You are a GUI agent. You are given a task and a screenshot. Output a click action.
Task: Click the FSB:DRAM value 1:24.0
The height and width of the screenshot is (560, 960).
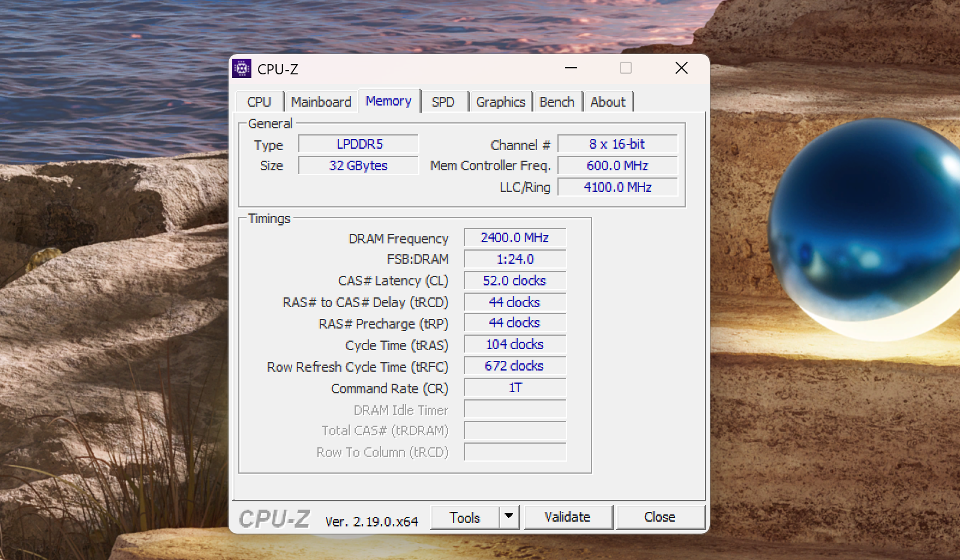coord(515,259)
